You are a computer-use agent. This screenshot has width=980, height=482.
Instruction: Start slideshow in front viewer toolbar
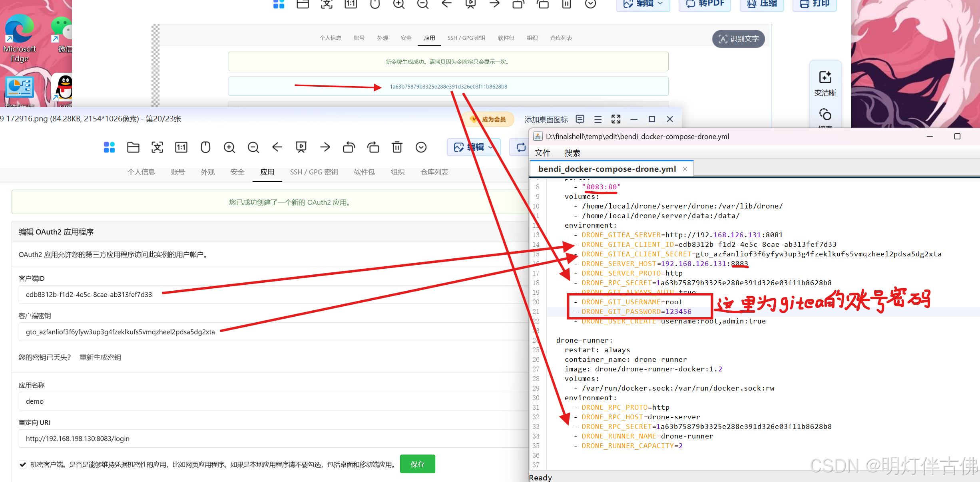(301, 147)
